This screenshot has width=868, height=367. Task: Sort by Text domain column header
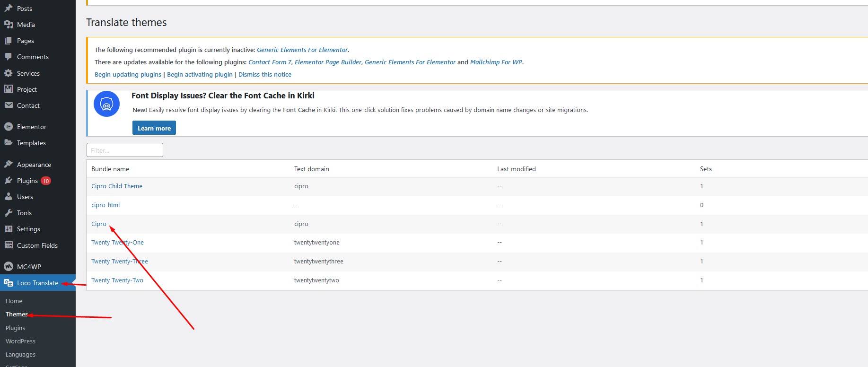312,169
